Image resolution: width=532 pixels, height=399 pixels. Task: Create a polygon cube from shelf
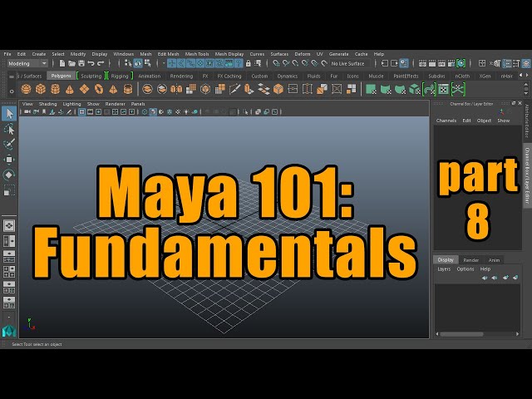41,89
